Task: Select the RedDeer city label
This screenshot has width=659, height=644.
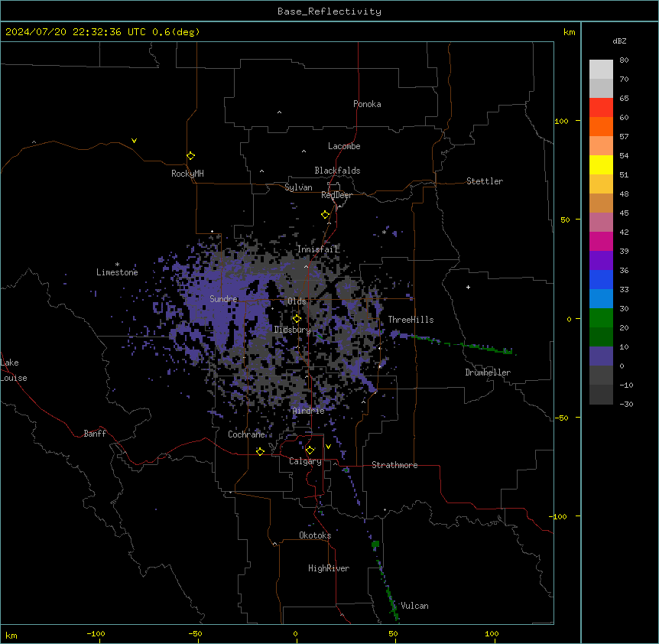Action: pyautogui.click(x=336, y=195)
